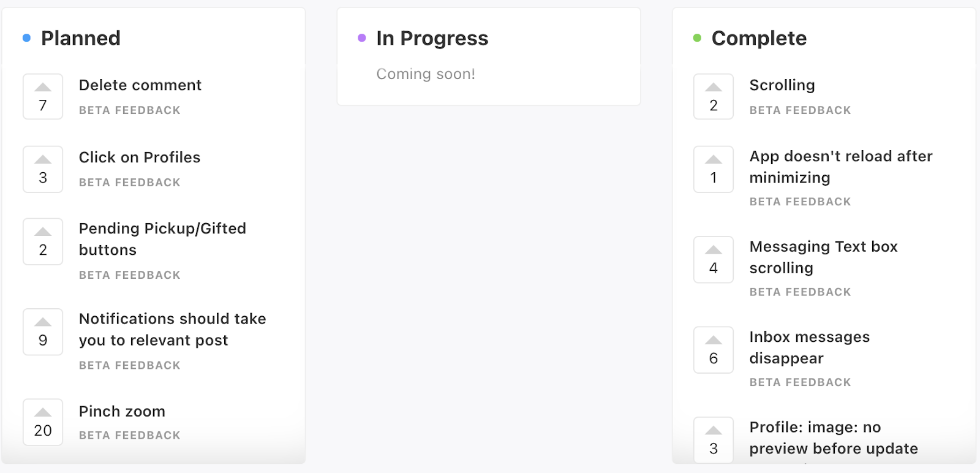Upvote the Pinch zoom post

click(x=43, y=422)
